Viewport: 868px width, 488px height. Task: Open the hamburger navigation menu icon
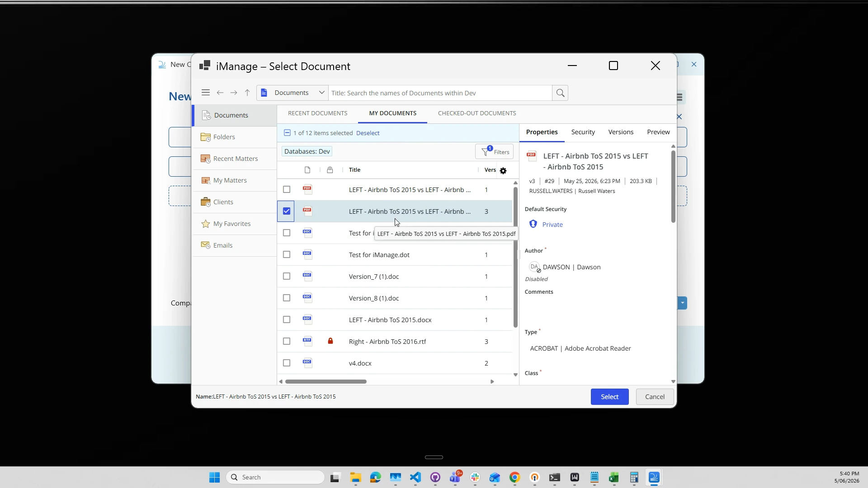click(x=206, y=93)
